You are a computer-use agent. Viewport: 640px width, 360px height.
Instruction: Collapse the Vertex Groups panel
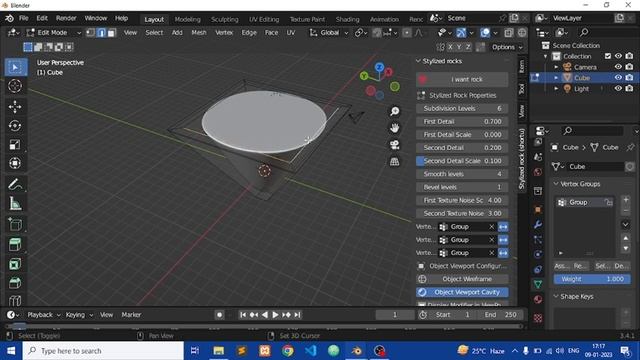coord(556,184)
